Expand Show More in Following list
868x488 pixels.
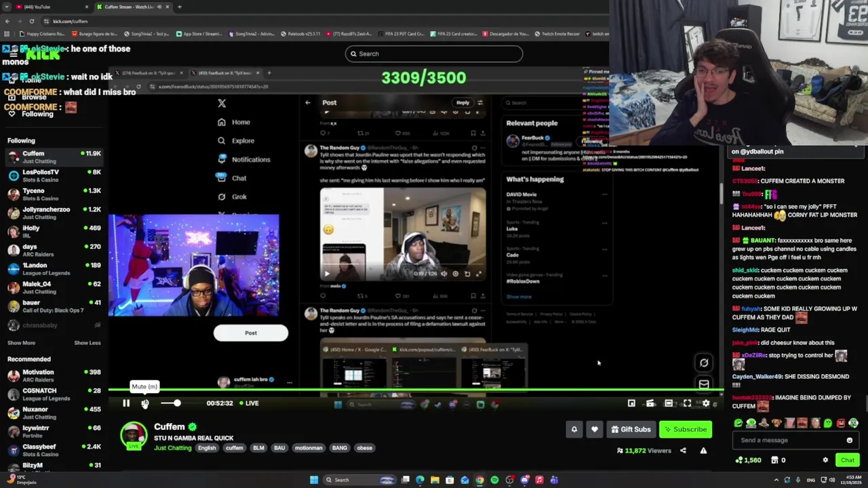(x=21, y=343)
